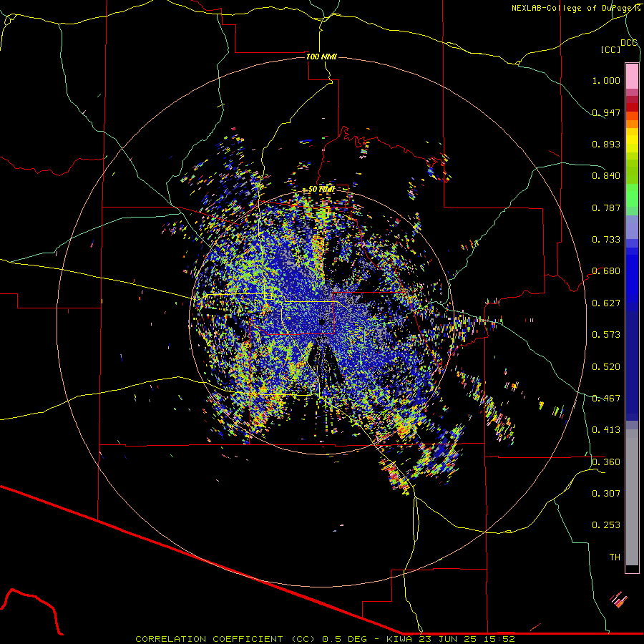Click the 0.627 scale value
This screenshot has height=644, width=644.
(606, 303)
